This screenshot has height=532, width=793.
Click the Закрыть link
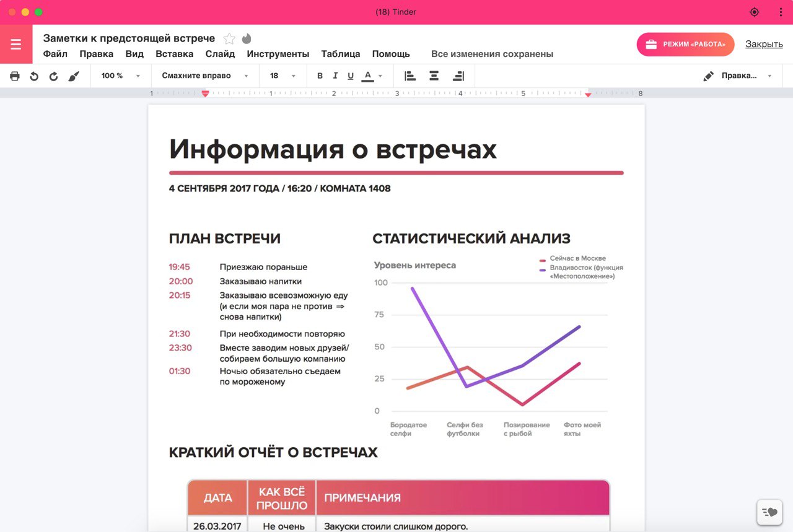click(x=764, y=44)
